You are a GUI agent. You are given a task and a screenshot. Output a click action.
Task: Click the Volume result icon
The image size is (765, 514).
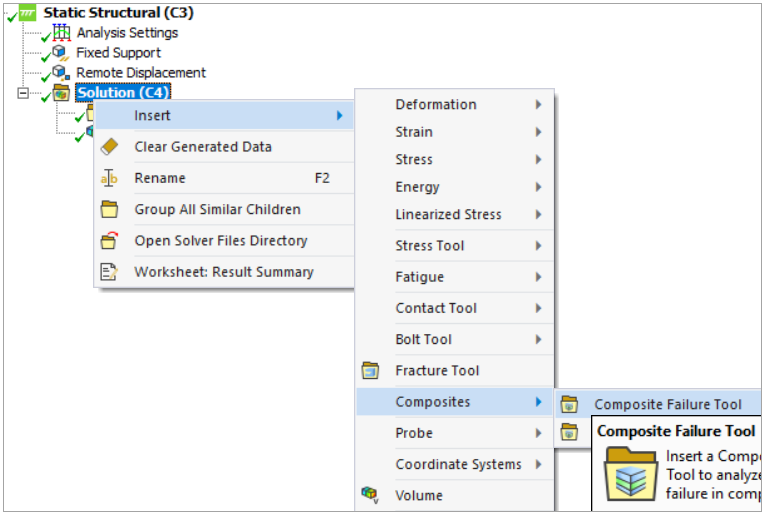coord(371,495)
